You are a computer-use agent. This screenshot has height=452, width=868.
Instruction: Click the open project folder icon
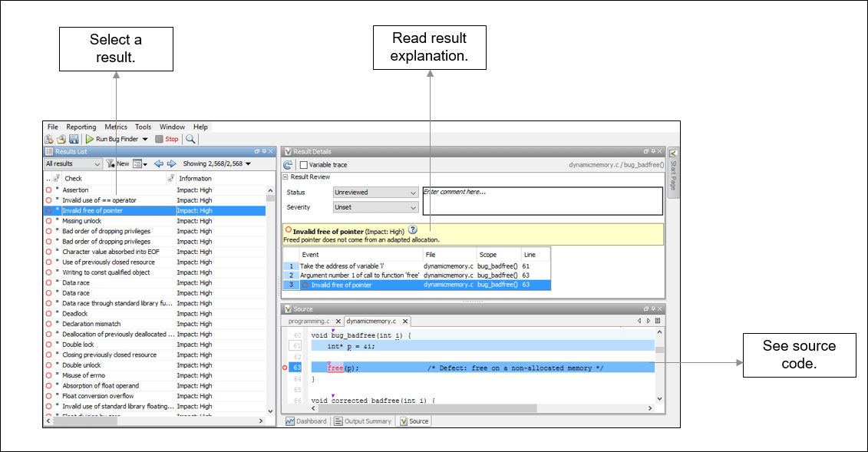pyautogui.click(x=61, y=140)
